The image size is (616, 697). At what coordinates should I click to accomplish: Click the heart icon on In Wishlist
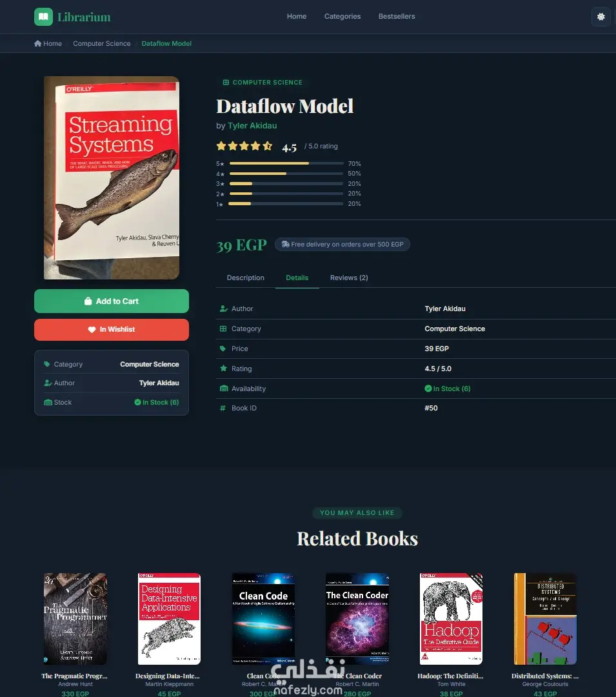point(92,330)
